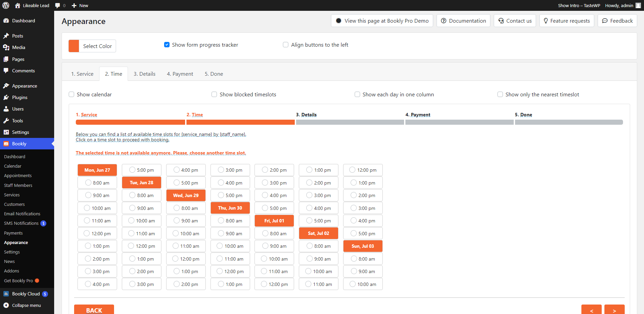Image resolution: width=644 pixels, height=314 pixels.
Task: Click the plus New icon in admin bar
Action: [x=74, y=5]
